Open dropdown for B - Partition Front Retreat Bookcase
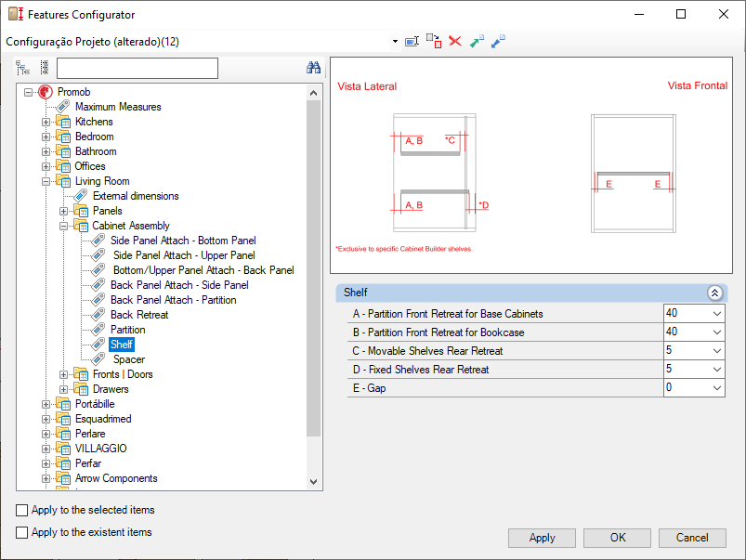This screenshot has height=560, width=746. 717,332
